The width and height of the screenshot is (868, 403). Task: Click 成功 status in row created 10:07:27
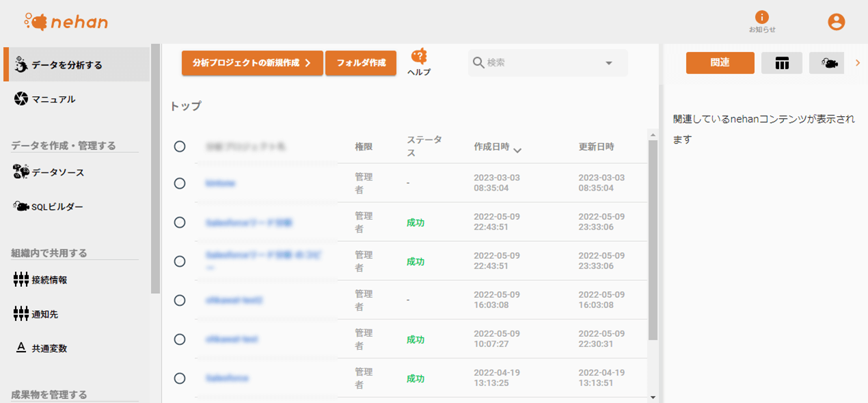coord(416,339)
